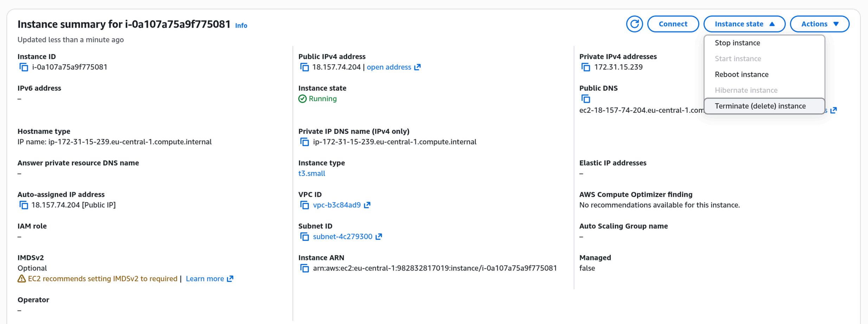Copy the Instance ARN
The height and width of the screenshot is (324, 868).
[304, 268]
